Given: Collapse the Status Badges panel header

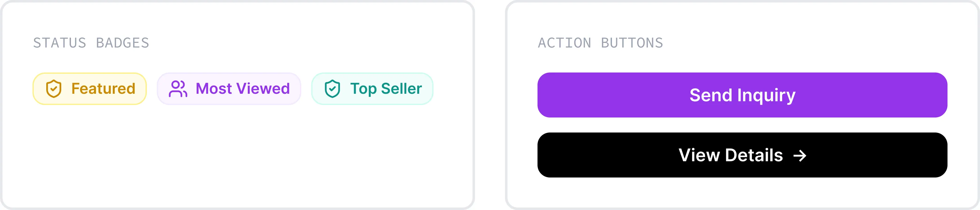Looking at the screenshot, I should (x=91, y=43).
